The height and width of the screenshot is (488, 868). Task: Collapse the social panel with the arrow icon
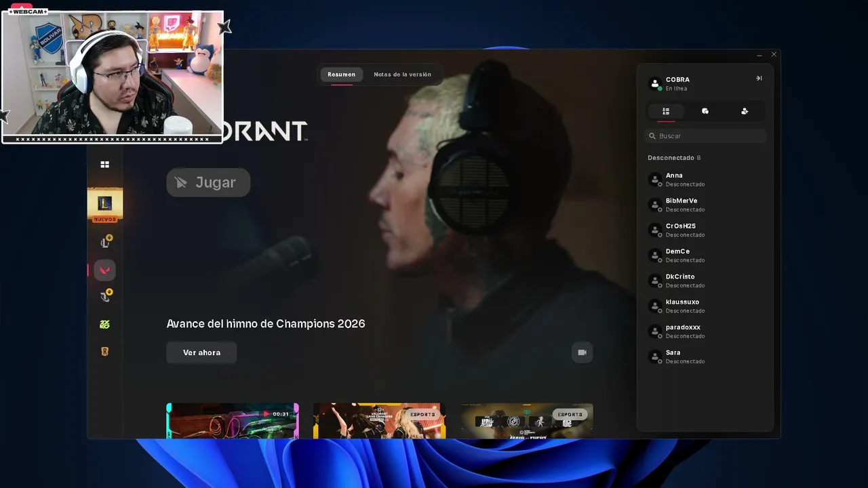tap(759, 79)
